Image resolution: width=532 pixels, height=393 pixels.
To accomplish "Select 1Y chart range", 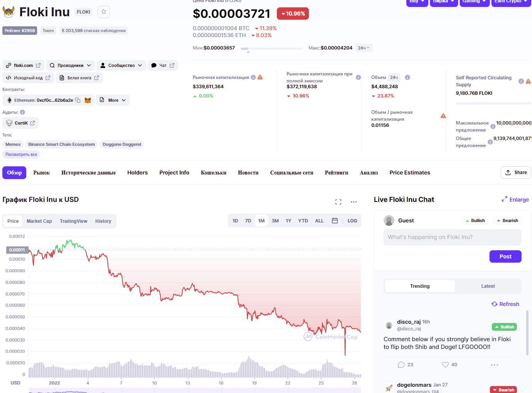I will (x=288, y=221).
